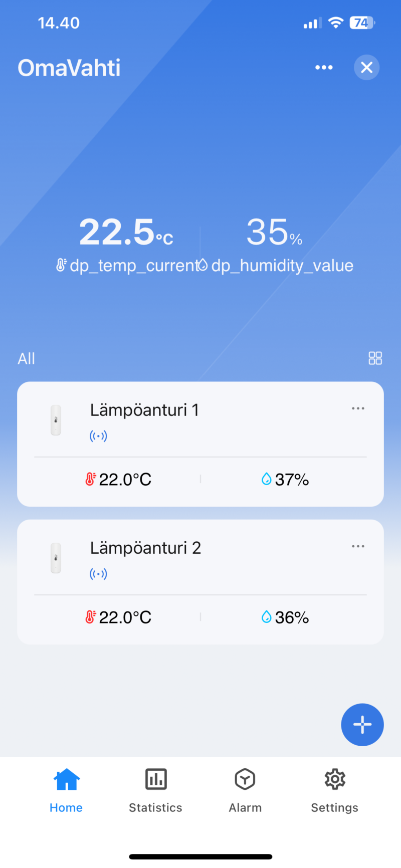This screenshot has width=401, height=868.
Task: Select the All devices filter label
Action: (27, 359)
